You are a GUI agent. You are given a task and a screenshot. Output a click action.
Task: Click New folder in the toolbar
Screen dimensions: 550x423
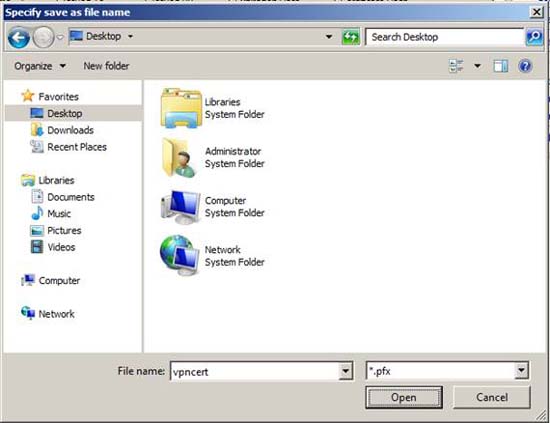coord(106,66)
